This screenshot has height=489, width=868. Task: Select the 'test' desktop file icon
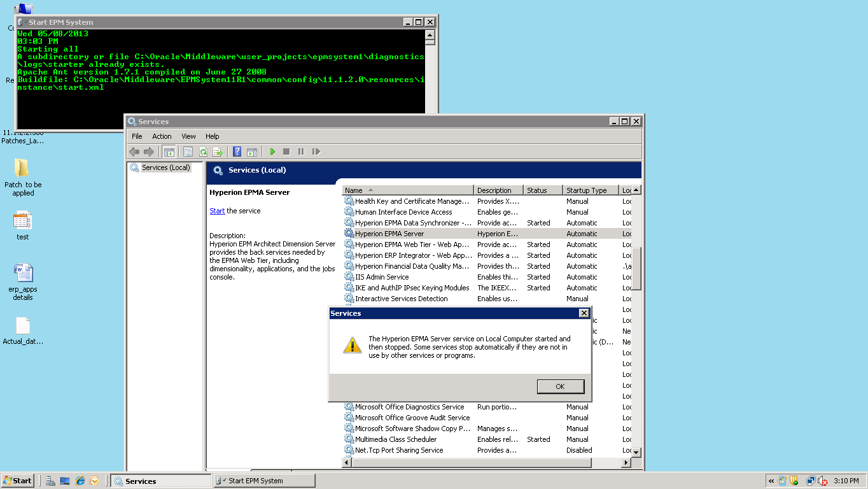22,225
